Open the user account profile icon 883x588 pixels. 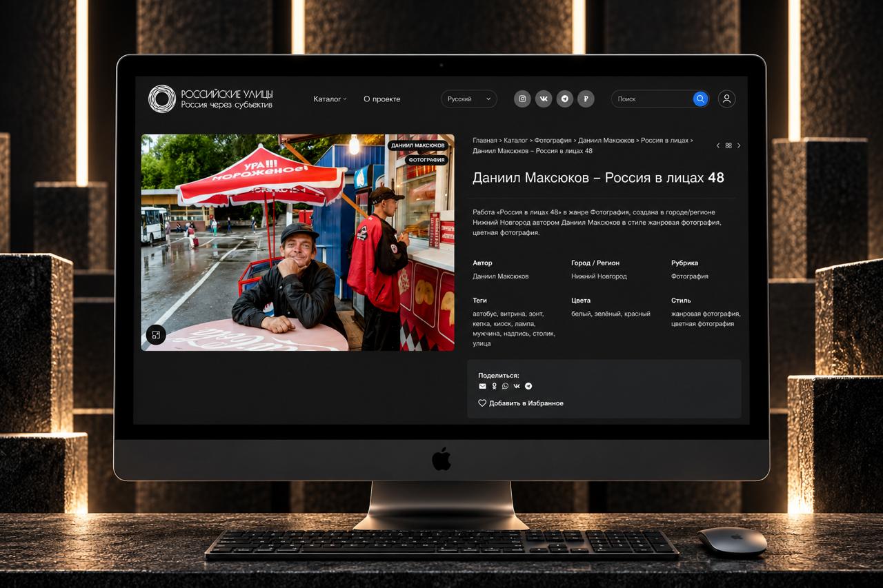pyautogui.click(x=726, y=99)
